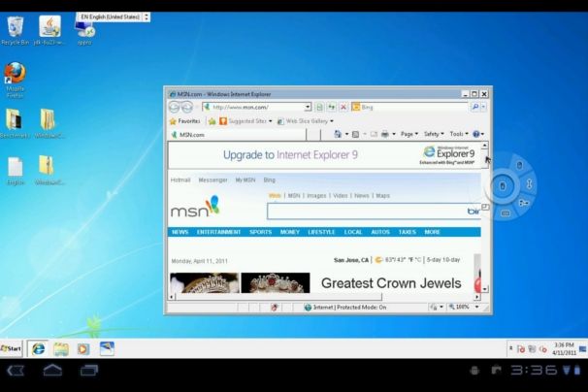588x392 pixels.
Task: Click the Greatest Crown Jewels headline
Action: click(391, 283)
